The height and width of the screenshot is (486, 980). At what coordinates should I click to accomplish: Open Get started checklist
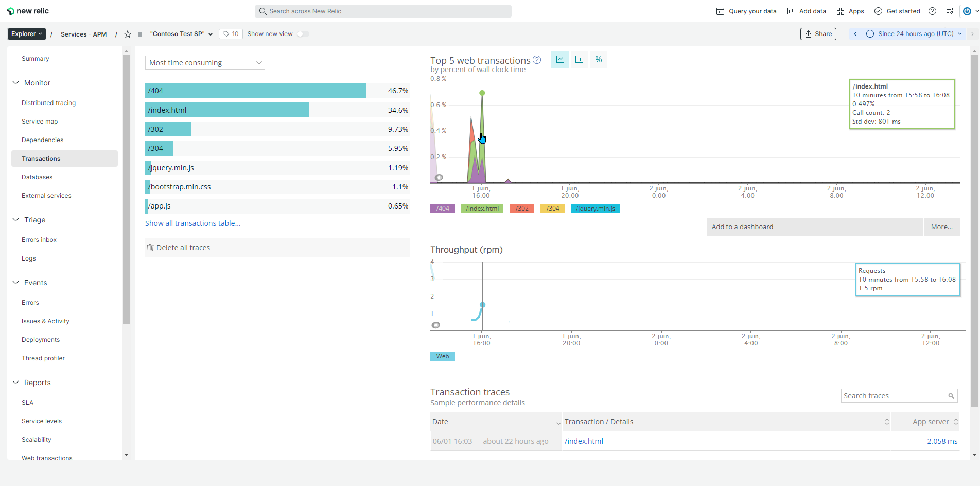click(897, 11)
